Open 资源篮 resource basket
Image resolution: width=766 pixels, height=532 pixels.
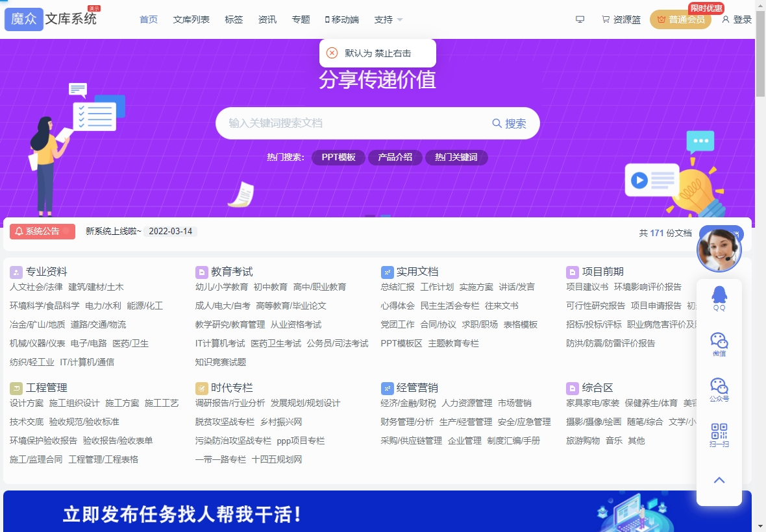621,19
